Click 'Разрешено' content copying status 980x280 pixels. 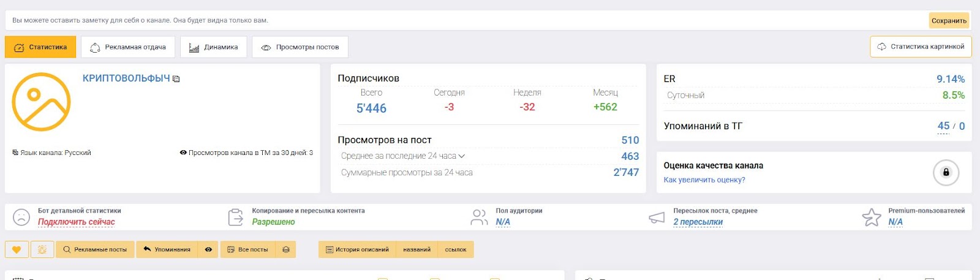tap(273, 222)
